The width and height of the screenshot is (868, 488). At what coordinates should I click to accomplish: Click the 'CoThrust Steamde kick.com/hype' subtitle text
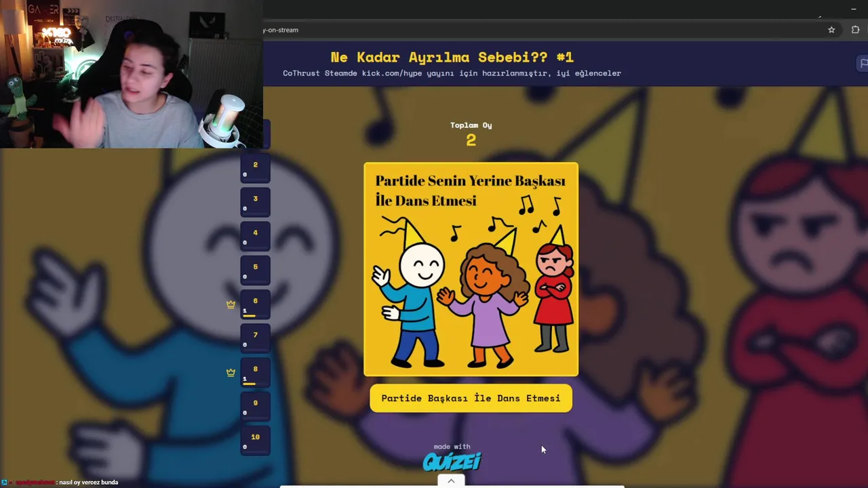[452, 73]
